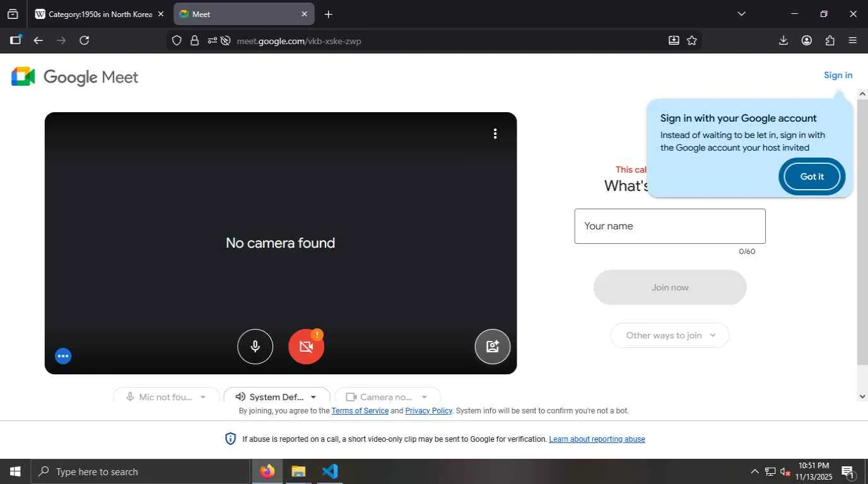This screenshot has height=484, width=868.
Task: Click the page vertical scrollbar
Action: [862, 232]
